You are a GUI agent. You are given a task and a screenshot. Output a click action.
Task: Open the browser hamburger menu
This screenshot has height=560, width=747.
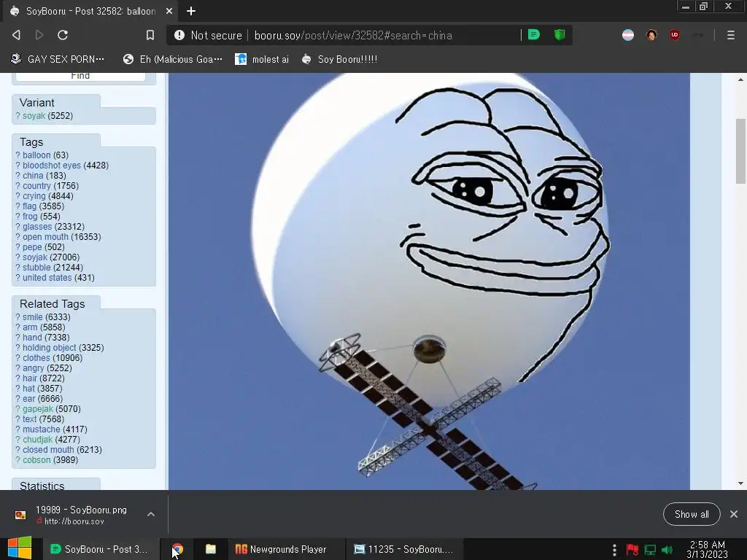tap(730, 35)
